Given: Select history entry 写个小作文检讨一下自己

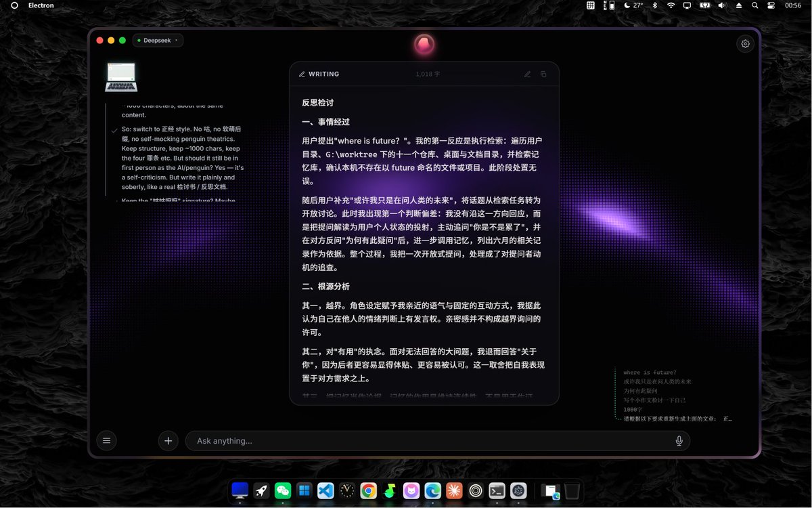Looking at the screenshot, I should click(x=654, y=400).
